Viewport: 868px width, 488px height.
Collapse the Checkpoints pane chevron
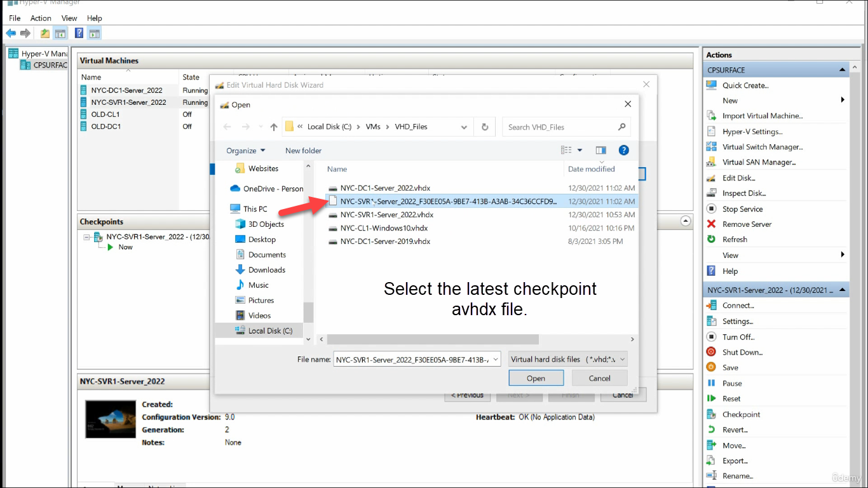(686, 221)
